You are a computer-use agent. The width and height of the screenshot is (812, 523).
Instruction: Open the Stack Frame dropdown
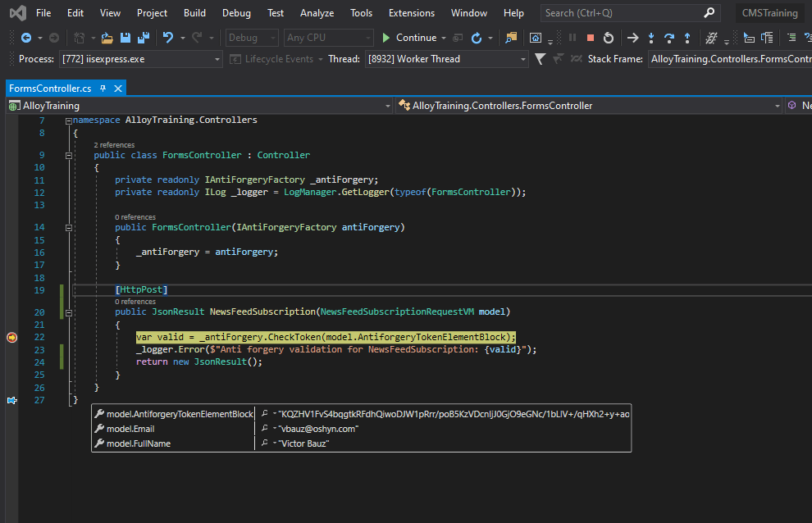point(730,59)
